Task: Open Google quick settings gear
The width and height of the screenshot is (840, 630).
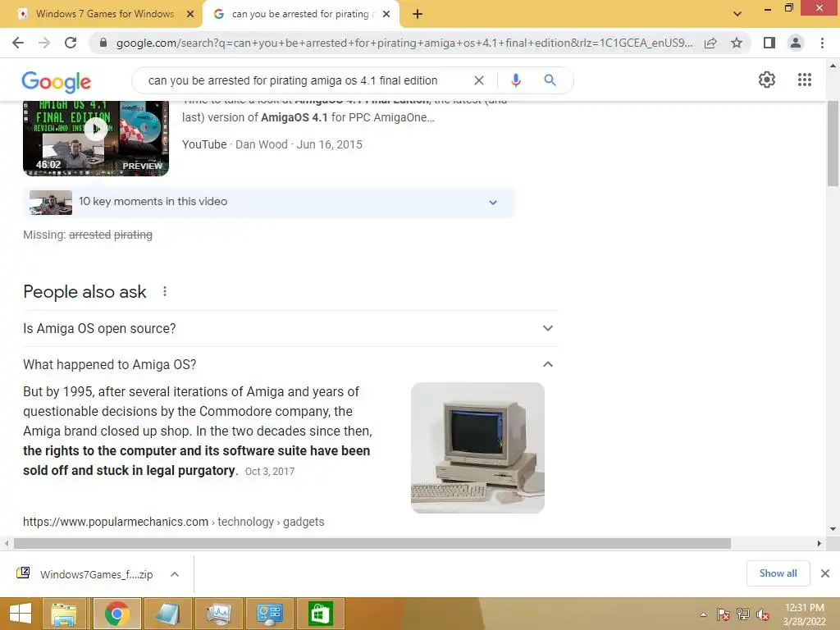Action: (767, 80)
